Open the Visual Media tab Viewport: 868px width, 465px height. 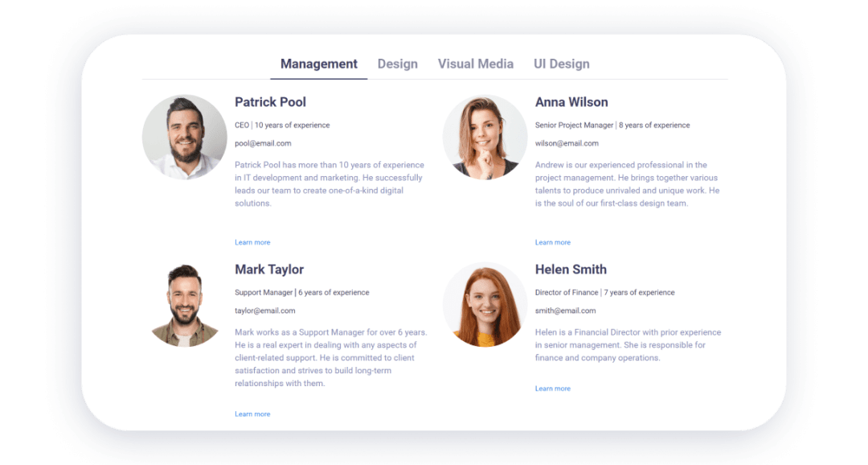tap(476, 64)
